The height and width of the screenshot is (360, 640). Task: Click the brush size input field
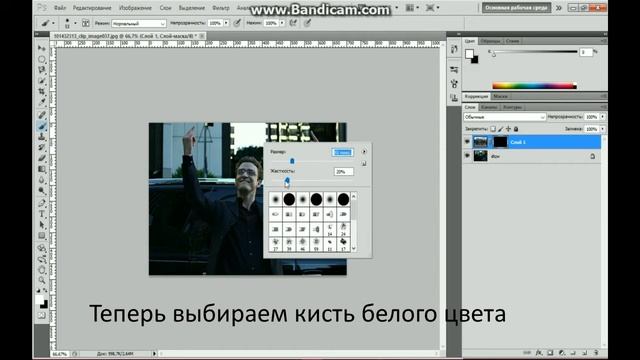[343, 152]
